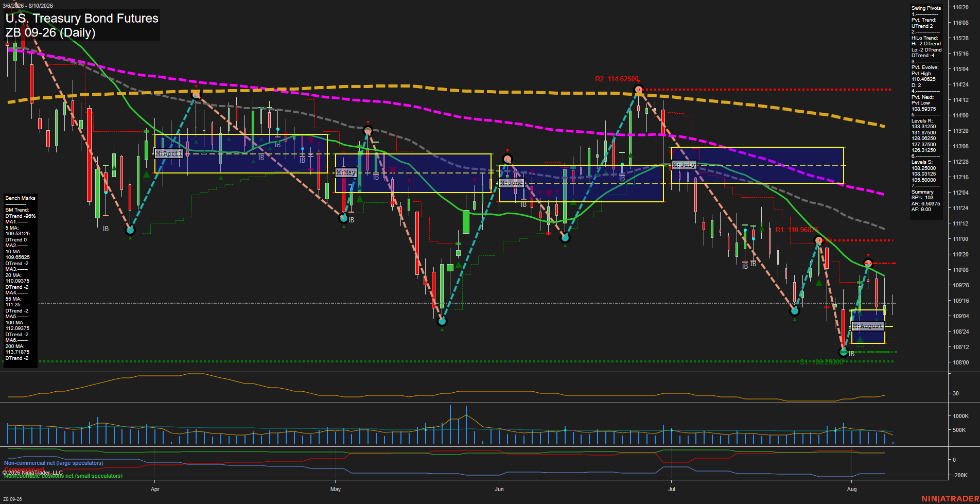The image size is (980, 504).
Task: Click the SP's: 103 summary entry
Action: 922,198
